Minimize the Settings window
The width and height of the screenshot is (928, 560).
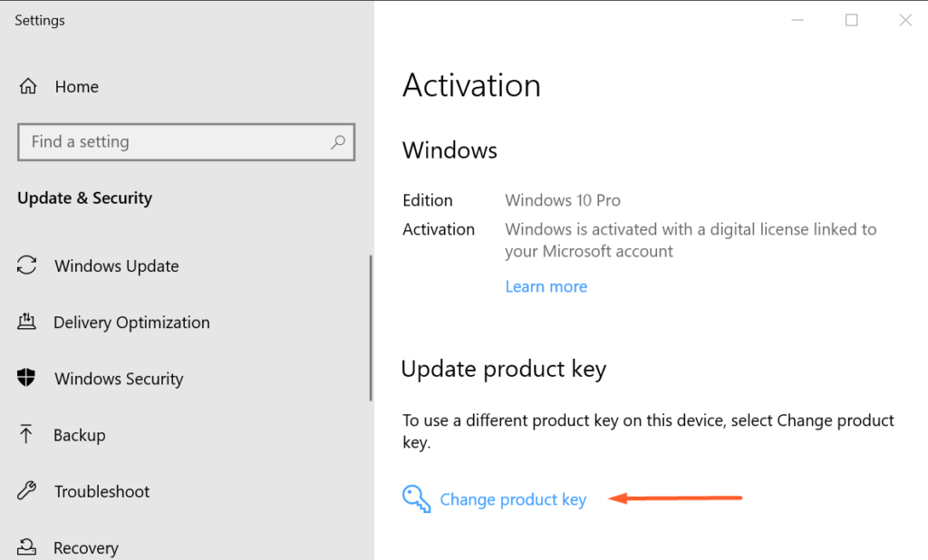pyautogui.click(x=797, y=20)
